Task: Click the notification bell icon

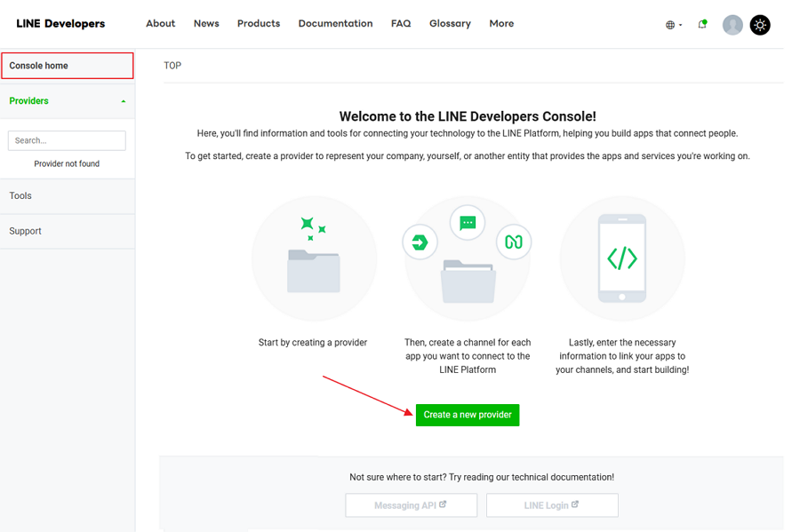Action: click(x=702, y=25)
